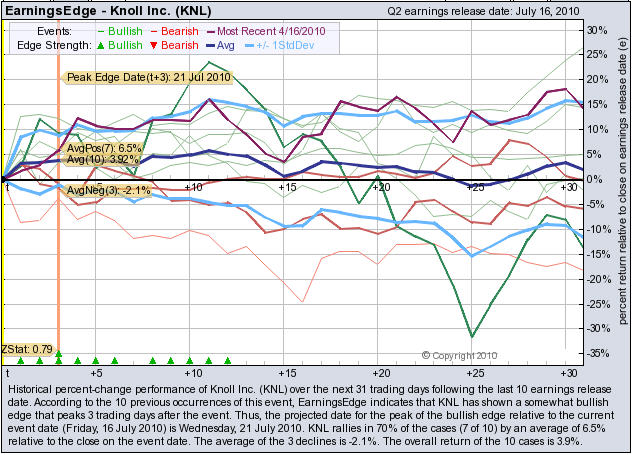This screenshot has height=455, width=633.
Task: Click the green line's lowest point near -31%
Action: tap(472, 336)
